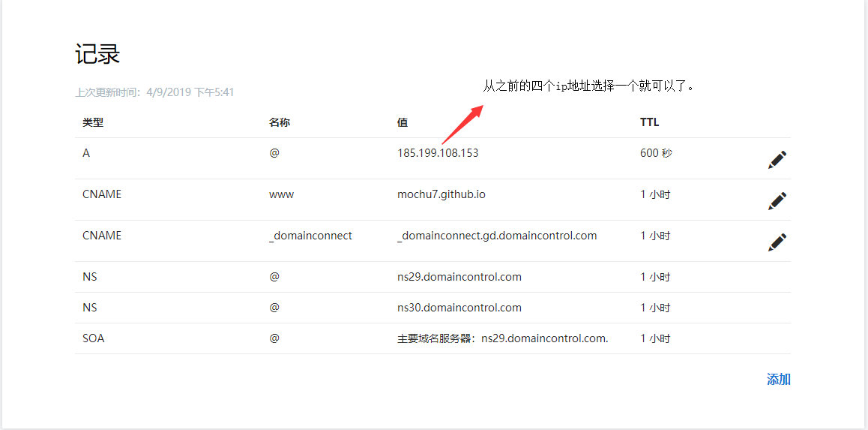
Task: Click the @ name in A row
Action: click(x=274, y=154)
